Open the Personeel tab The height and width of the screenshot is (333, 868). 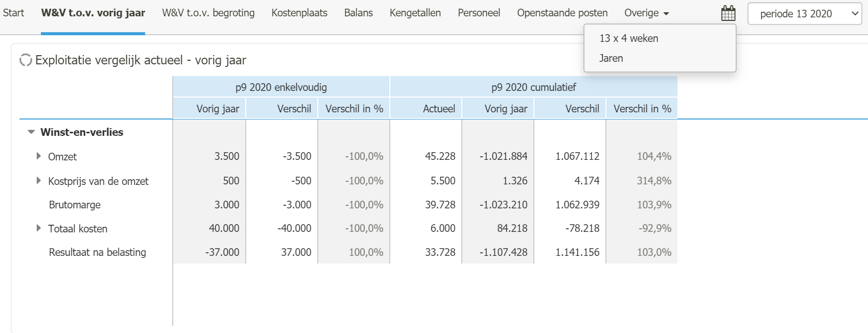click(x=479, y=13)
